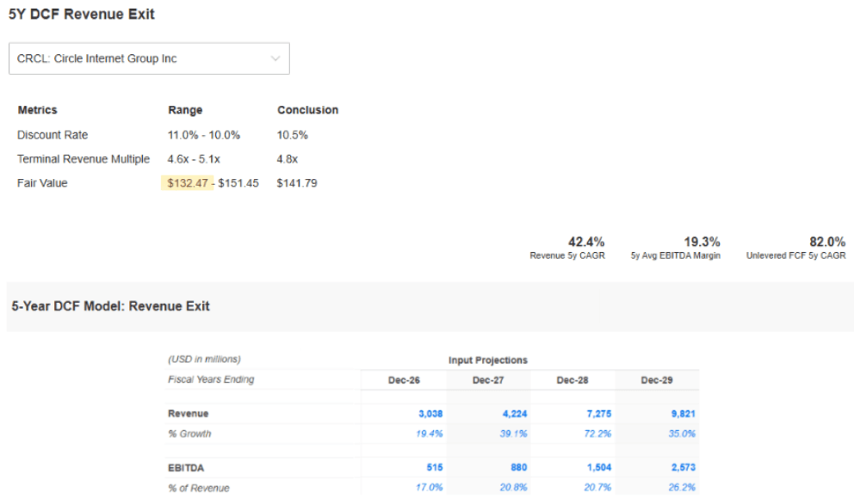Edit the Dec-28 revenue value 7,275

coord(599,414)
